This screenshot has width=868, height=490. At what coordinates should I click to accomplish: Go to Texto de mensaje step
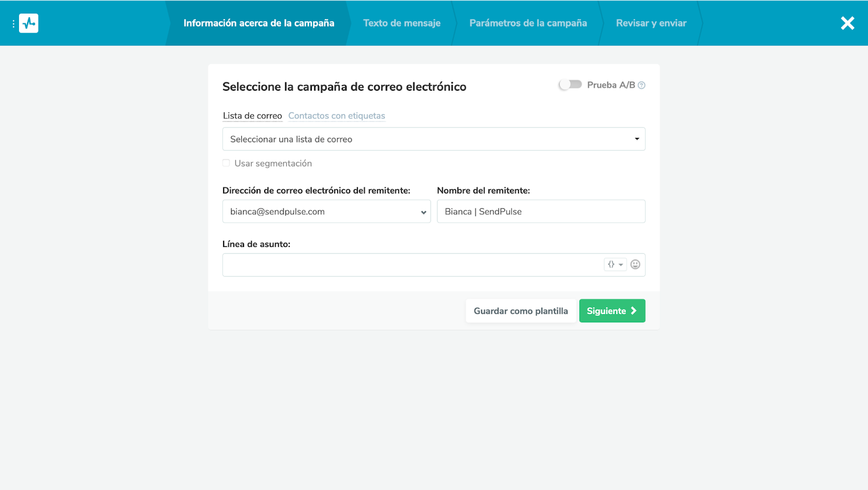point(401,23)
